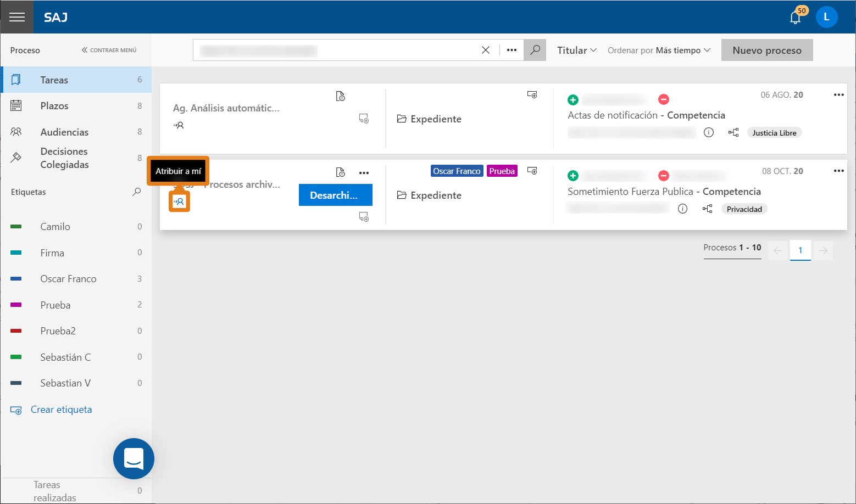Expand the Titular dropdown
This screenshot has width=856, height=504.
576,50
